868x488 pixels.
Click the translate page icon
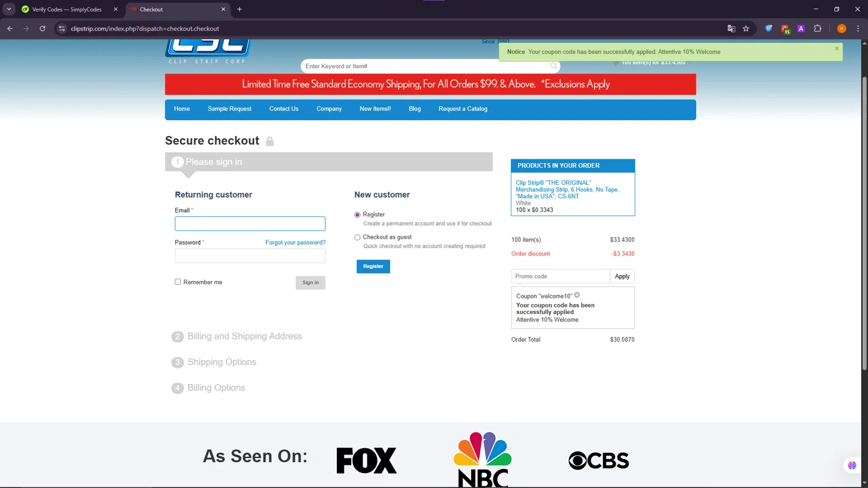click(731, 28)
